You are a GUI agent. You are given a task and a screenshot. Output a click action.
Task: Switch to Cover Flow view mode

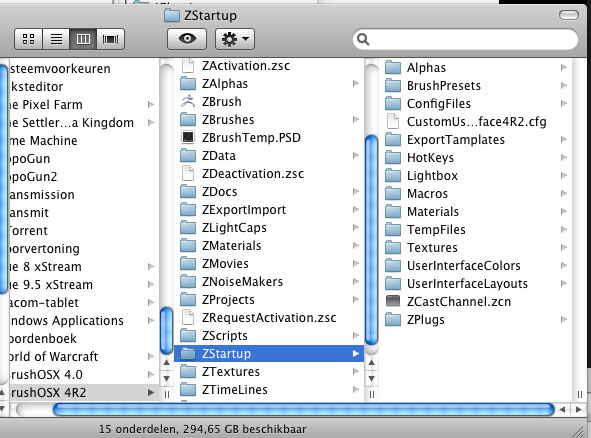pyautogui.click(x=110, y=39)
